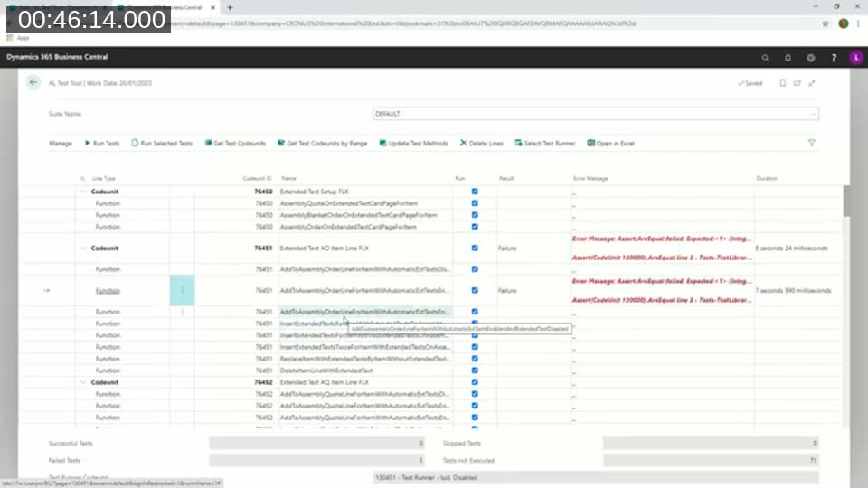Screen dimensions: 868x488
Task: Close the active browser tab
Action: click(212, 8)
